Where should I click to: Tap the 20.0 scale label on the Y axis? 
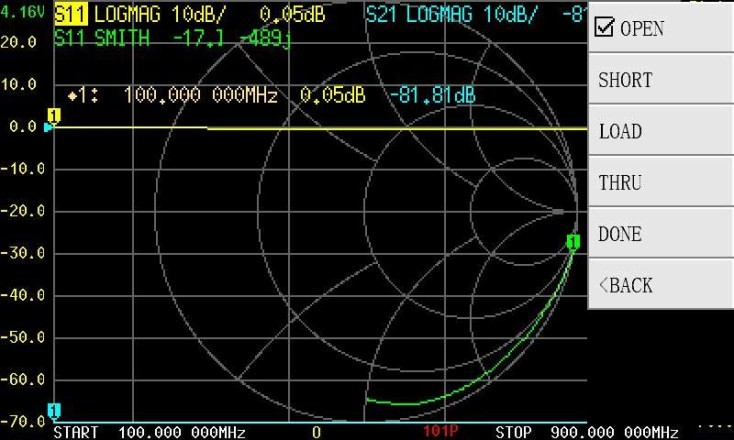click(x=19, y=42)
